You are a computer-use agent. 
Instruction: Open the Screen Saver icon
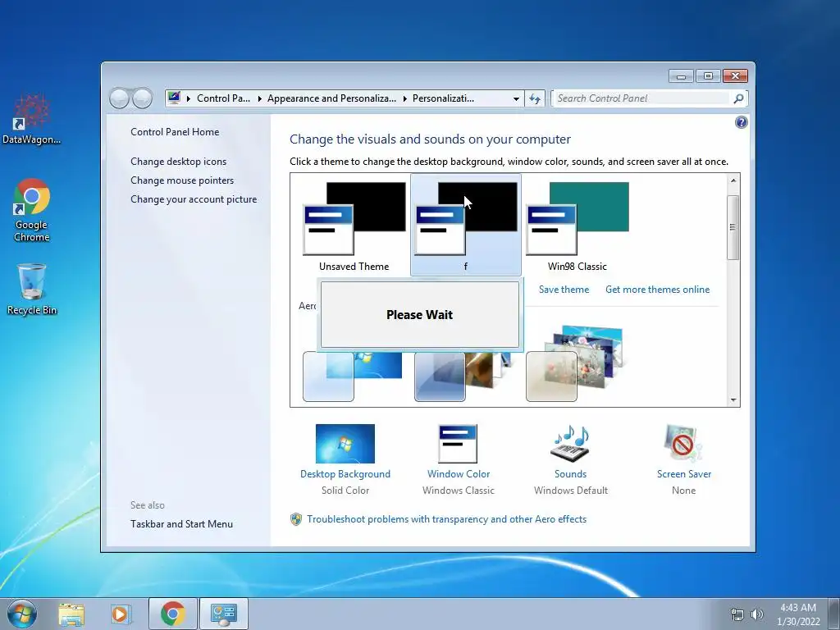tap(683, 444)
